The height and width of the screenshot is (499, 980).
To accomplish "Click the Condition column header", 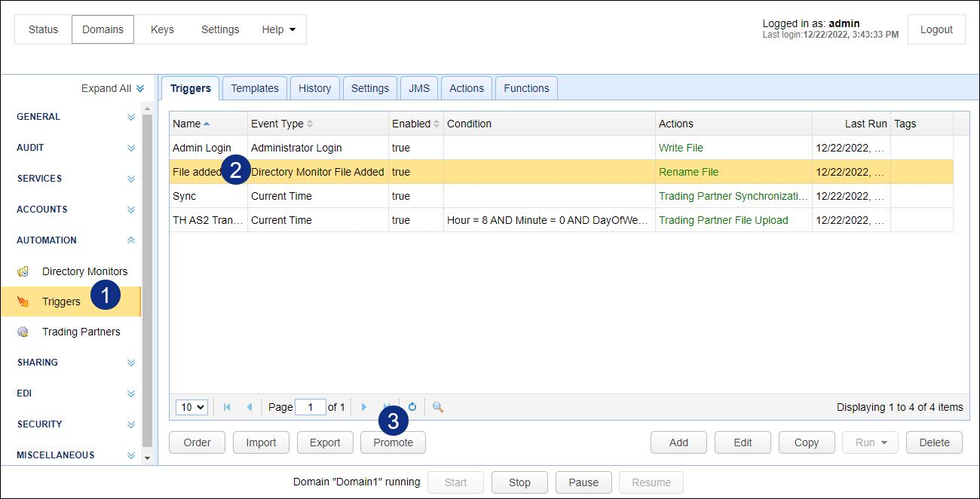I will click(550, 124).
